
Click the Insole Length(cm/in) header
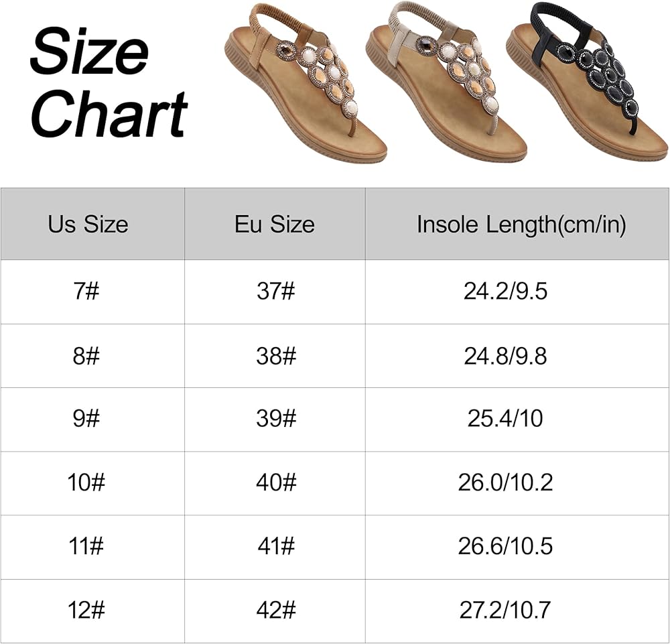pyautogui.click(x=521, y=224)
